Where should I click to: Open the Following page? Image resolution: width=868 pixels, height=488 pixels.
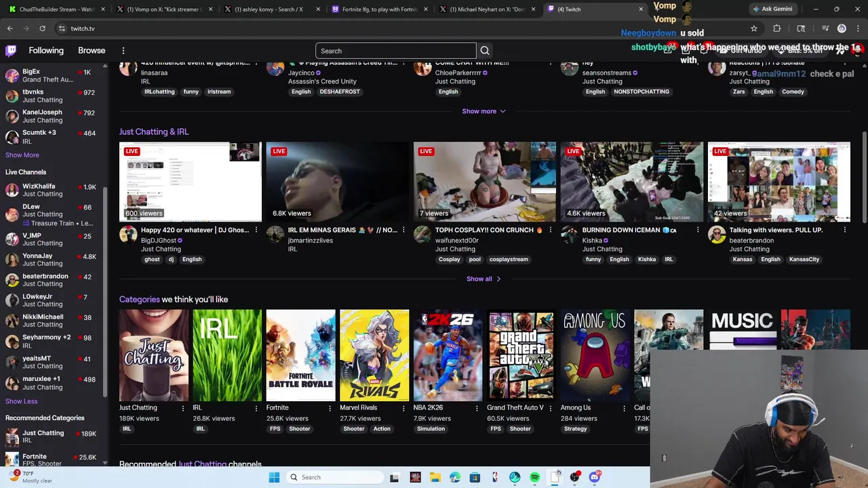click(46, 51)
